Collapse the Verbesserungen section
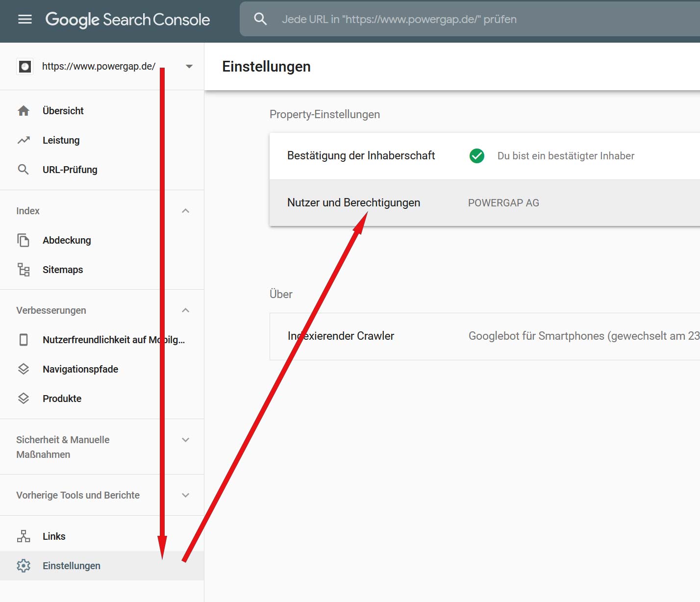700x602 pixels. [x=186, y=310]
